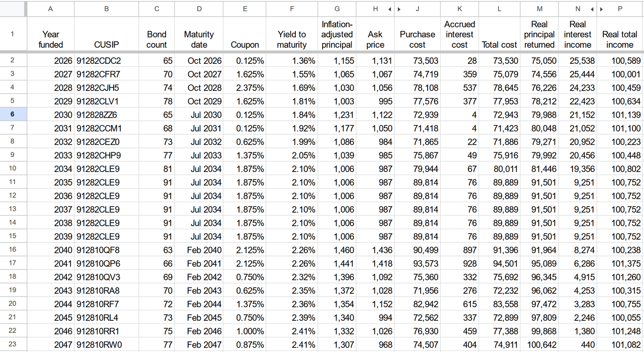Select inflation-adjusted principal cell 1,372

tap(337, 291)
